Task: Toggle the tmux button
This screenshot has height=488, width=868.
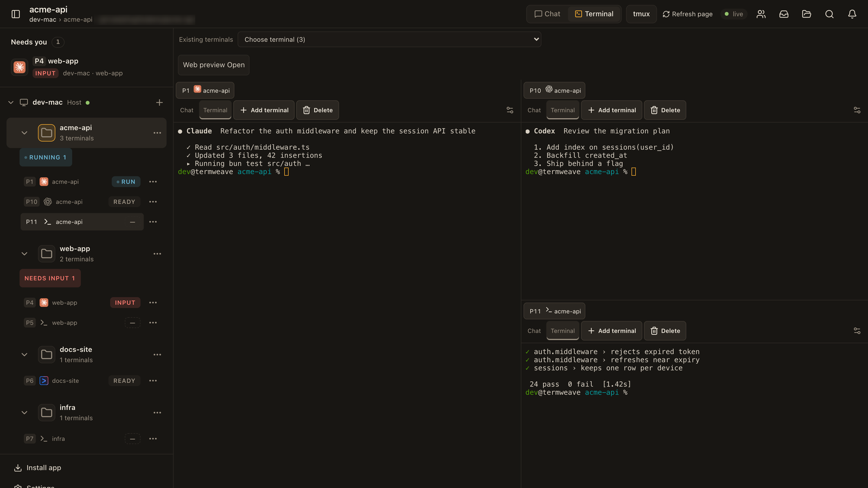Action: pos(641,14)
